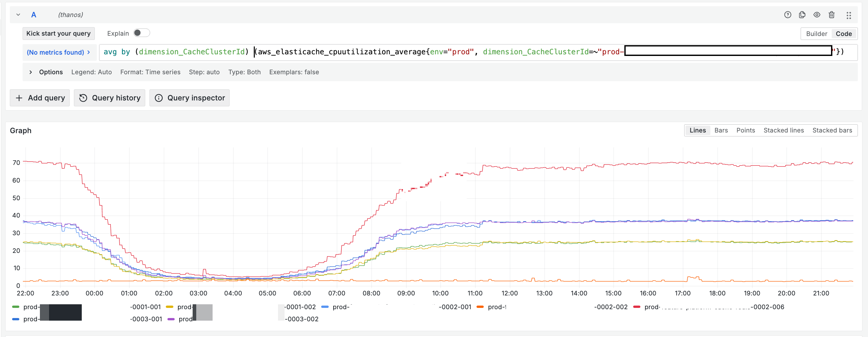Click the -0002-006 legend label
This screenshot has width=868, height=337.
[714, 307]
